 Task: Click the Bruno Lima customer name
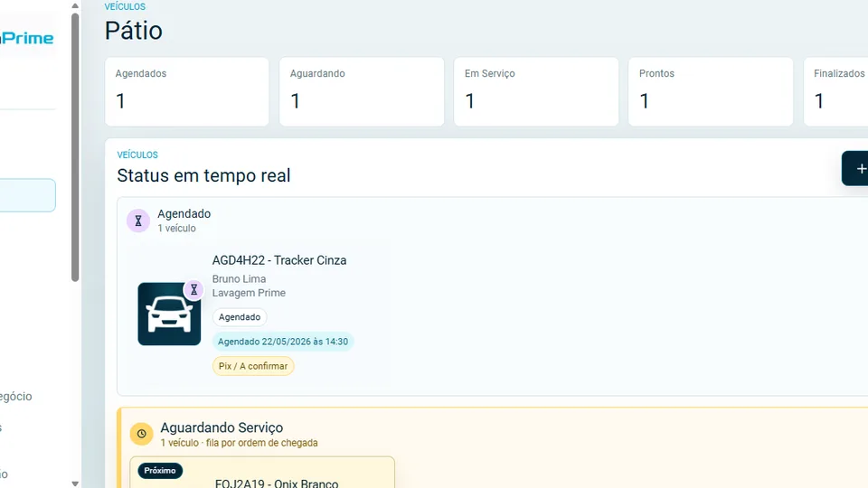[239, 279]
